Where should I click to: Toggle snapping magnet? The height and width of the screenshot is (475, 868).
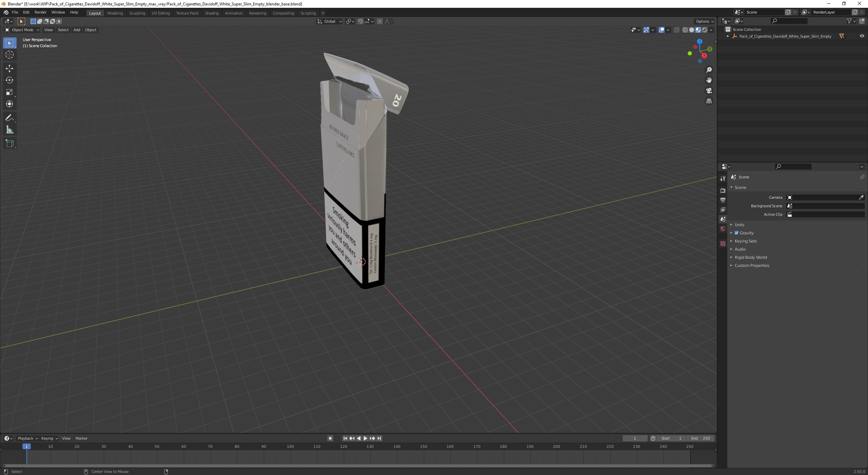[360, 21]
